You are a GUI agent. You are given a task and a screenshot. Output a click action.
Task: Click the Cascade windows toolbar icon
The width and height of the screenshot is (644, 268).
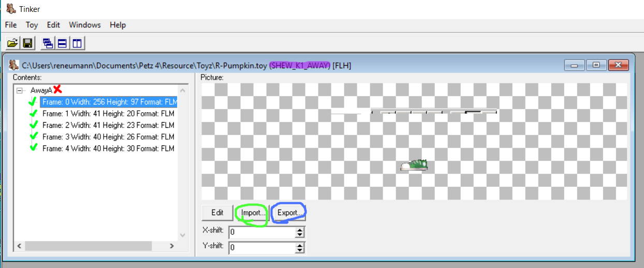click(48, 43)
